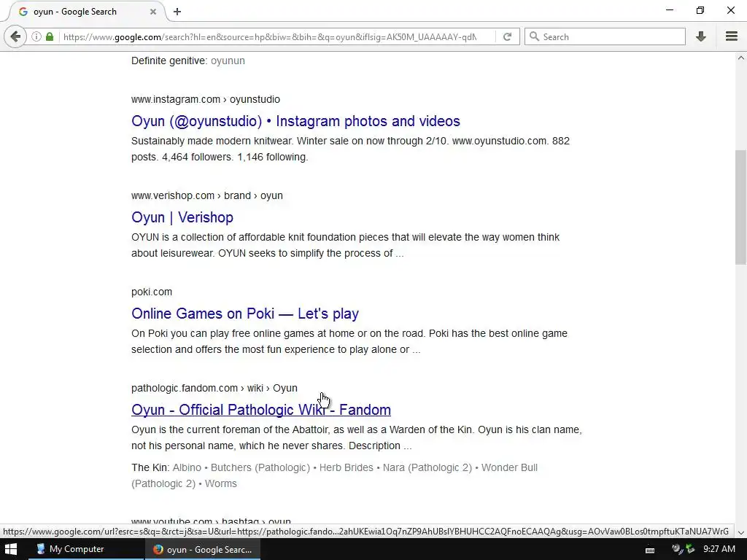Click the page's vertical scrollbar thumb
The height and width of the screenshot is (560, 747).
point(740,207)
